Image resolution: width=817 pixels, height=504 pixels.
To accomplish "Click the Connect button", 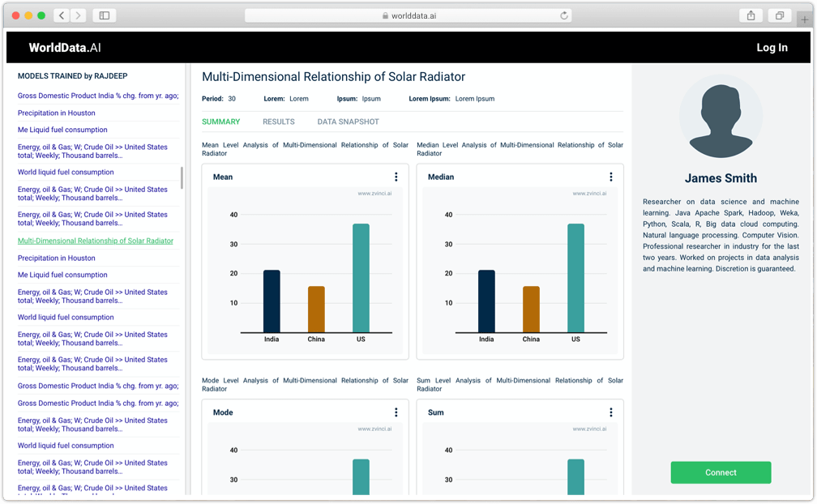I will pyautogui.click(x=721, y=472).
